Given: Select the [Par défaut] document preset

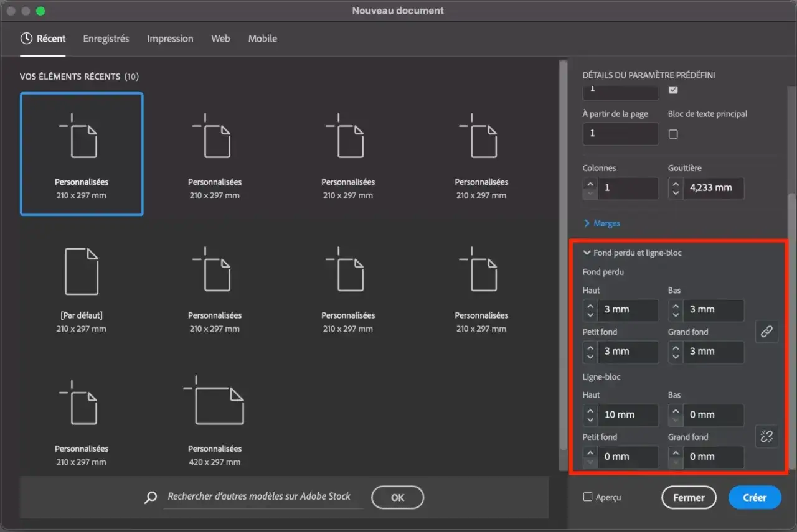Looking at the screenshot, I should coord(82,290).
